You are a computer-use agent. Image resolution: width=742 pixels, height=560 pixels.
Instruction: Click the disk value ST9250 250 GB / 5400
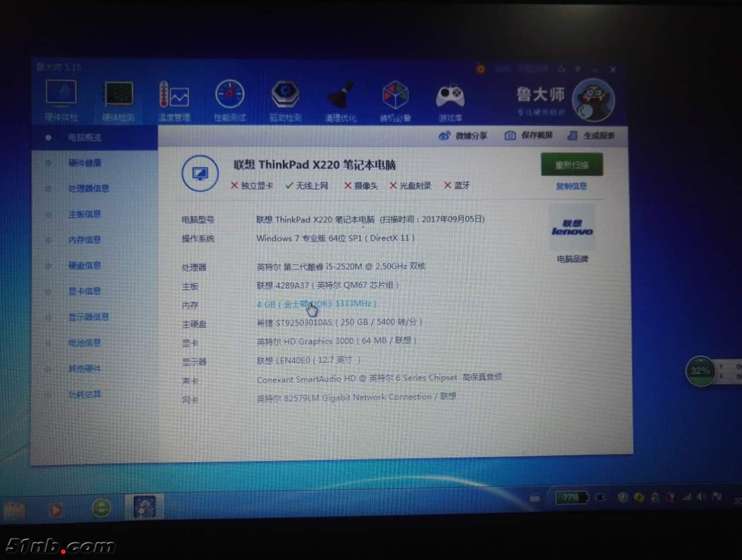coord(339,322)
